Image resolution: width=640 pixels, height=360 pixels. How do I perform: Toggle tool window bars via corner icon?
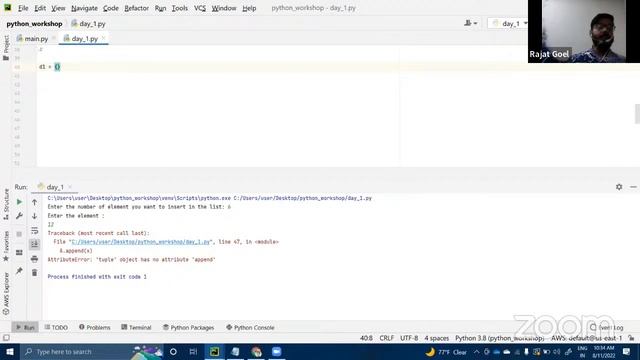pos(6,338)
